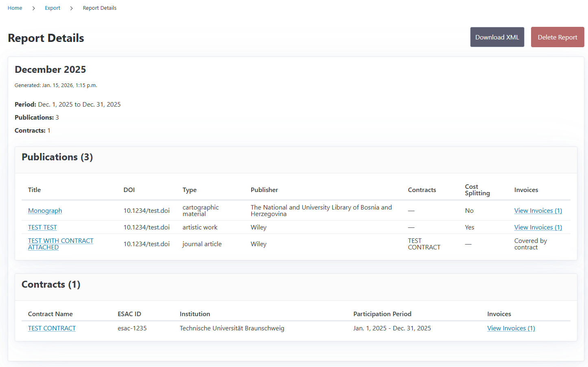
Task: Click the Publications (3) section heading
Action: tap(57, 157)
